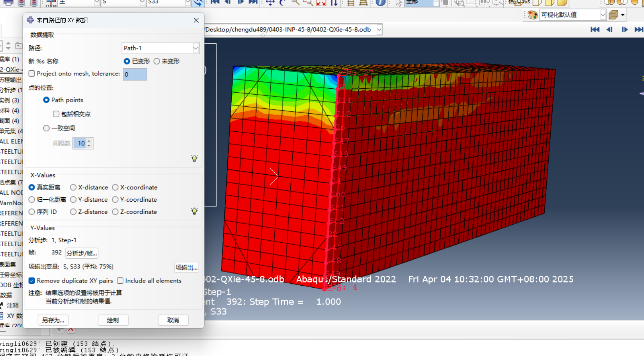Image resolution: width=644 pixels, height=356 pixels.
Task: Select Z-distance radio button
Action: click(x=73, y=212)
